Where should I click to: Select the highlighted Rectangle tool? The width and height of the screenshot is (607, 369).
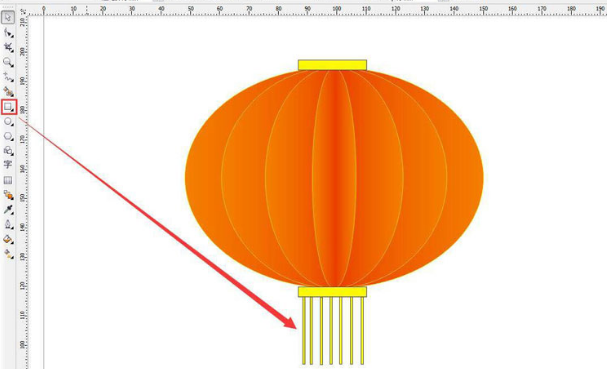point(8,107)
